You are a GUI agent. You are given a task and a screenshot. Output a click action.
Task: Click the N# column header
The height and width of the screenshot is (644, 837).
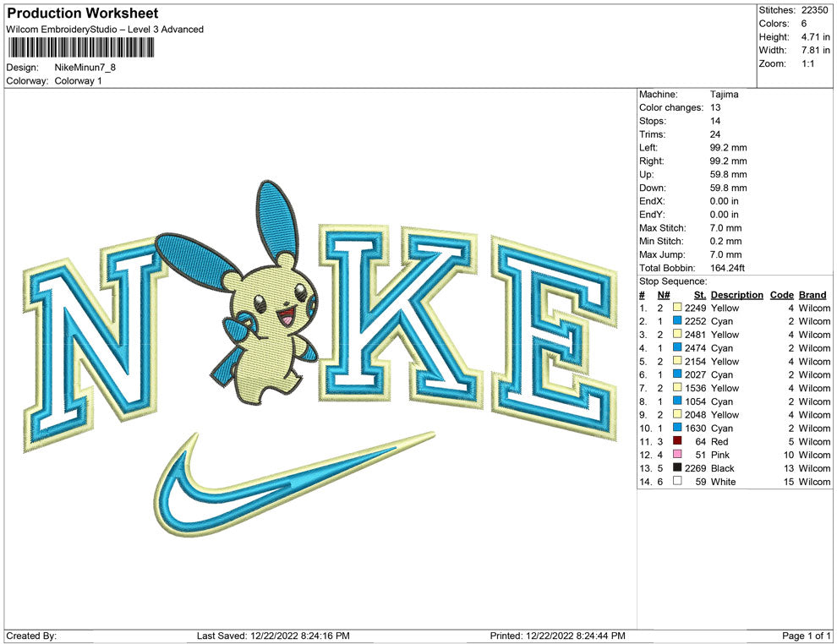coord(664,294)
